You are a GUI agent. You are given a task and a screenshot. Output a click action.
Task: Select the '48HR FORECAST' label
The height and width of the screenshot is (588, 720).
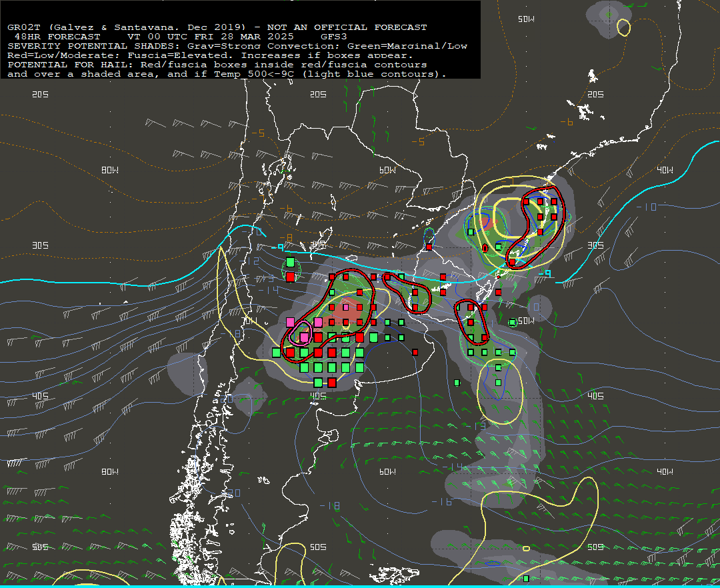(x=57, y=37)
